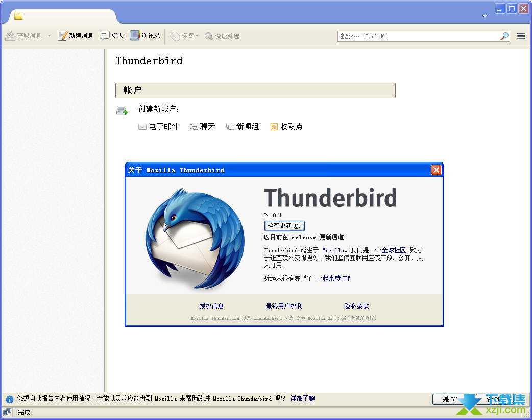Open the list all tabs dropdown arrow
The image size is (532, 420).
(x=485, y=16)
